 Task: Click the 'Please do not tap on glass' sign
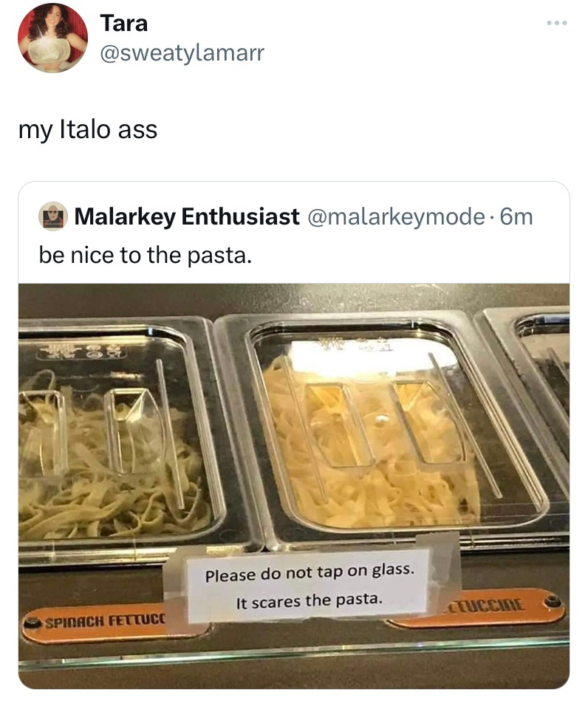tap(308, 586)
